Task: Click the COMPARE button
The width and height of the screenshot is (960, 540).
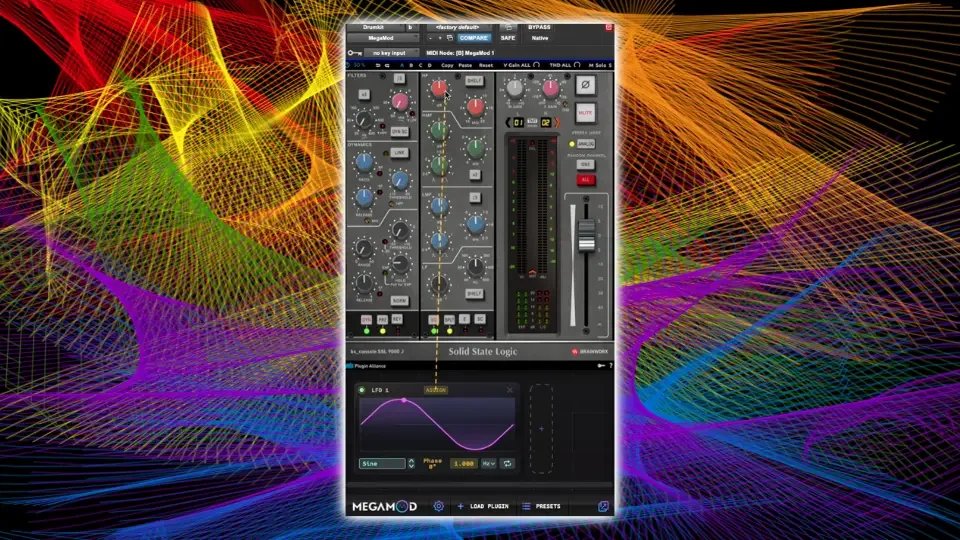Action: 473,38
